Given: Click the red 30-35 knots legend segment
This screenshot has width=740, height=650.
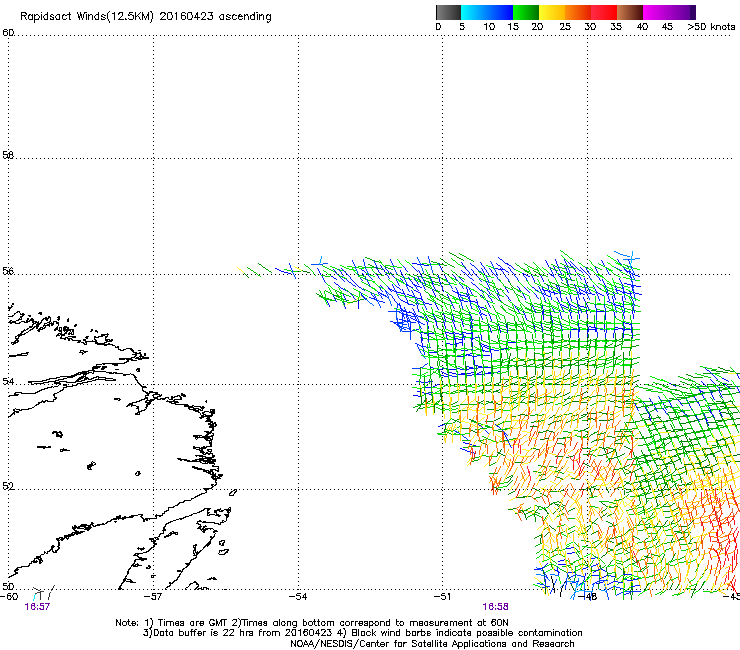Looking at the screenshot, I should [x=604, y=12].
